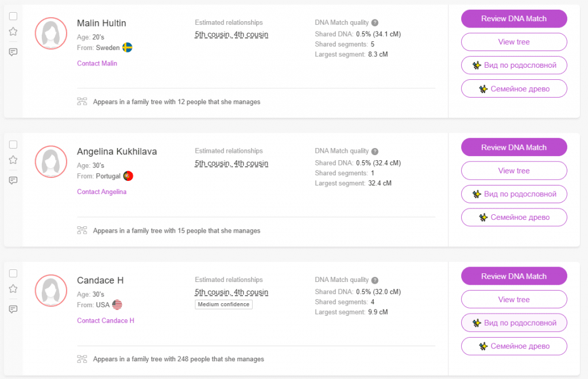
Task: Click Malin's estimated relationship 5th cousin link
Action: click(212, 34)
